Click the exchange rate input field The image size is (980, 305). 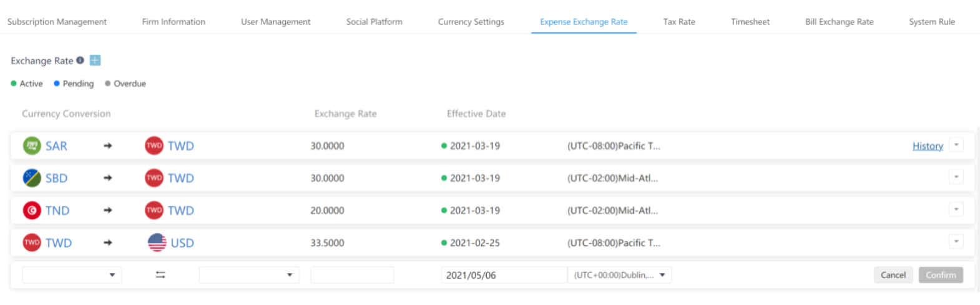pyautogui.click(x=352, y=275)
